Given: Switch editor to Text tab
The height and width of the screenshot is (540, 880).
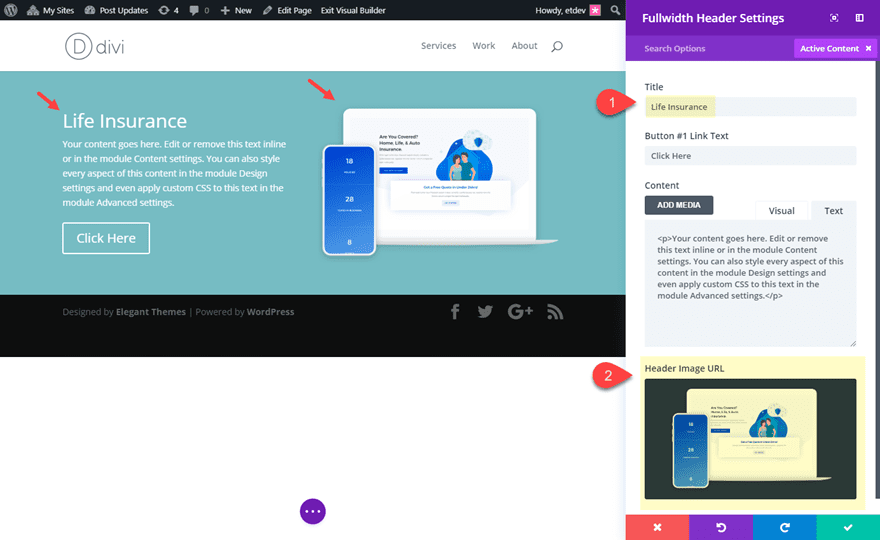Looking at the screenshot, I should 833,210.
